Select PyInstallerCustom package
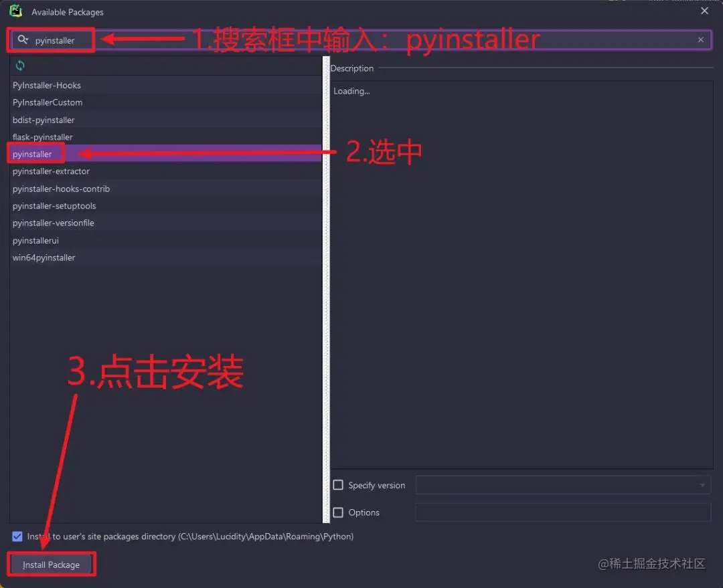The image size is (723, 588). coord(166,102)
